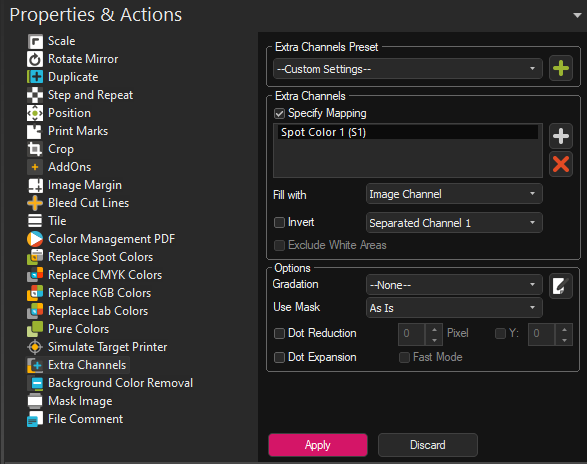Select Spot Color 1 (S1) list entry

tap(408, 132)
